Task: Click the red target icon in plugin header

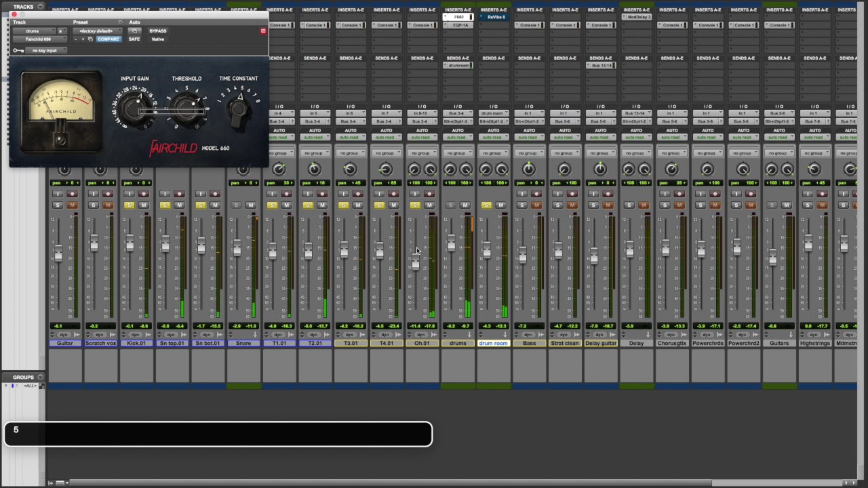Action: (x=263, y=31)
